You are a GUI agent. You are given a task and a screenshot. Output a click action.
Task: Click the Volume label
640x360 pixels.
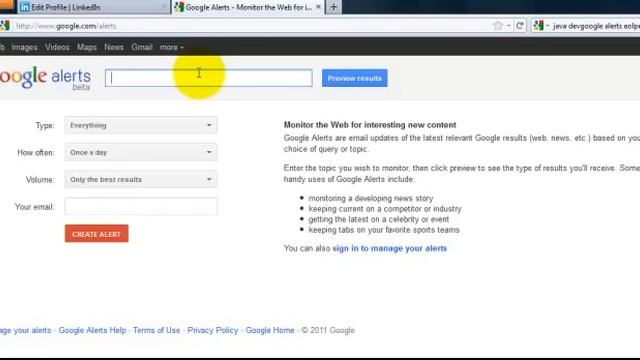click(x=40, y=180)
